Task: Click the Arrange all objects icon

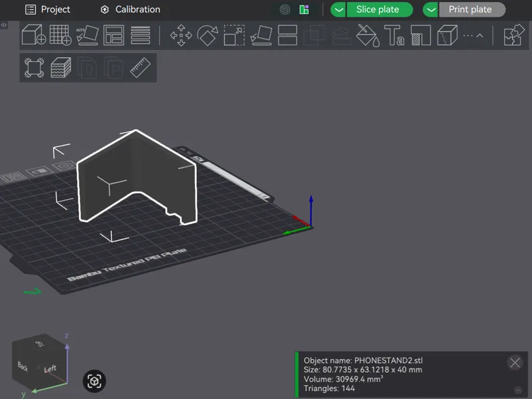Action: pos(114,35)
